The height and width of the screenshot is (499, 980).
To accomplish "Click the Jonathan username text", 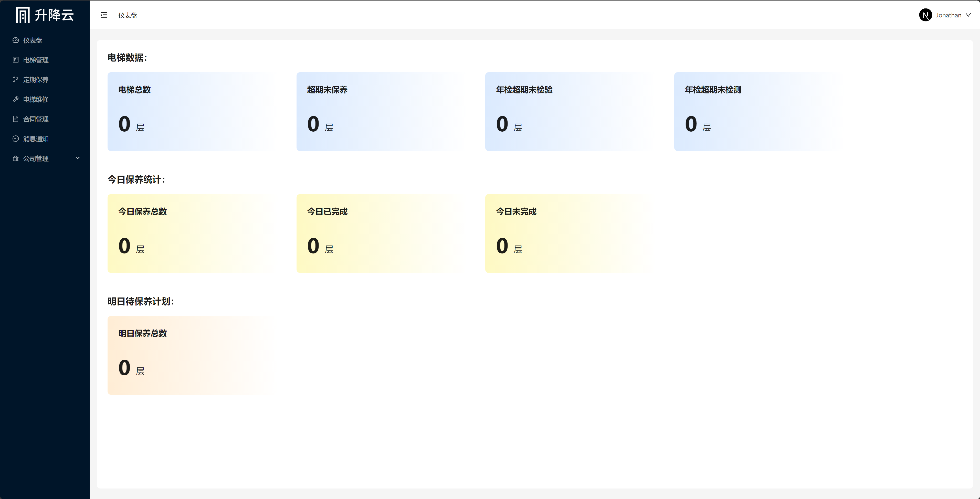I will tap(949, 15).
